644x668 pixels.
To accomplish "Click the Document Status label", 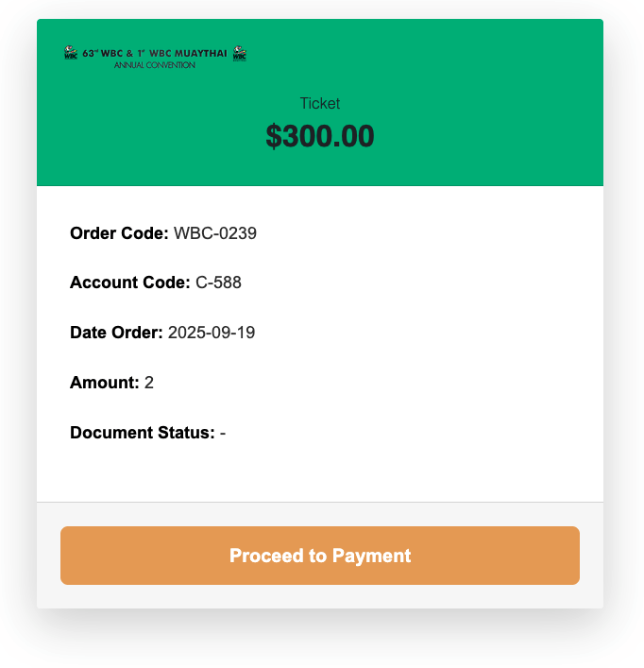I will coord(143,433).
